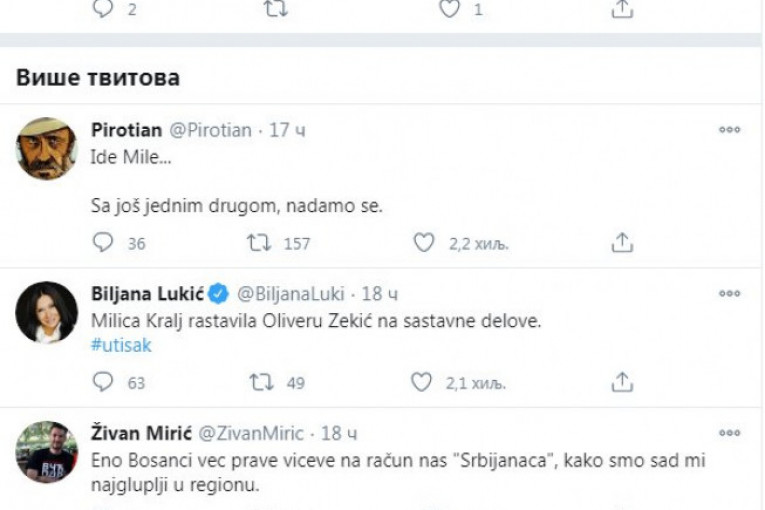765x510 pixels.
Task: Retweet Biljana Lukić's tweet
Action: [x=261, y=382]
